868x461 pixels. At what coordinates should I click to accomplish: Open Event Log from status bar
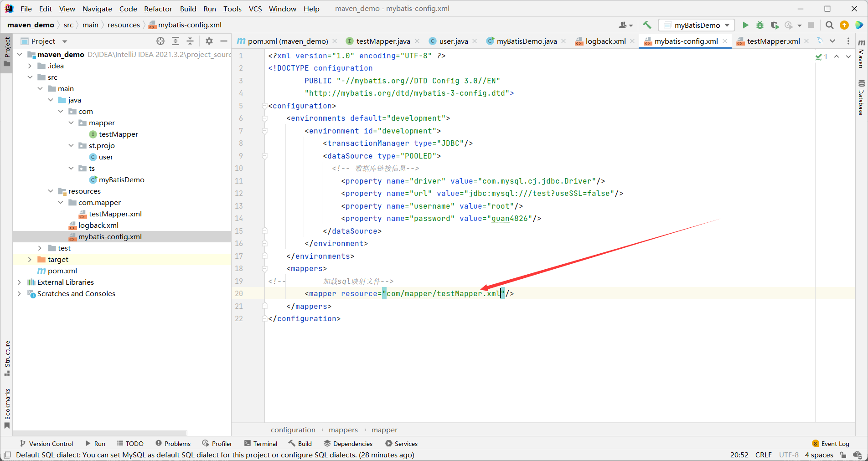tap(831, 443)
